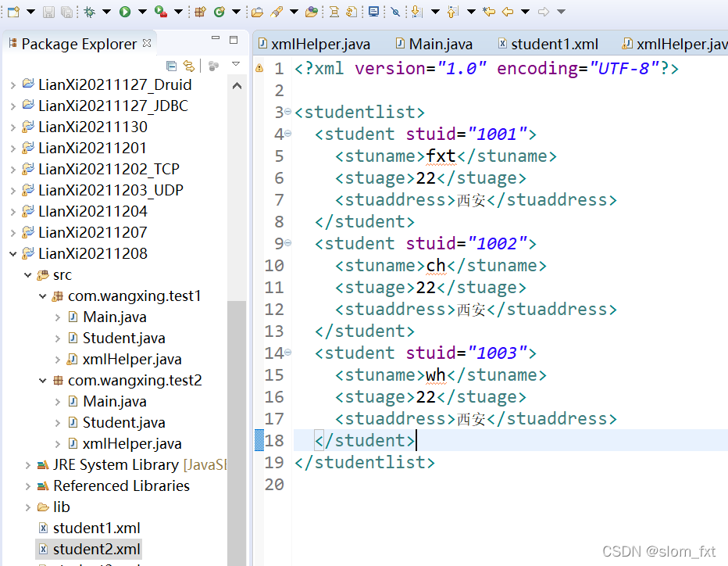This screenshot has height=566, width=728.
Task: Switch to the Main.java editor tab
Action: [x=434, y=44]
